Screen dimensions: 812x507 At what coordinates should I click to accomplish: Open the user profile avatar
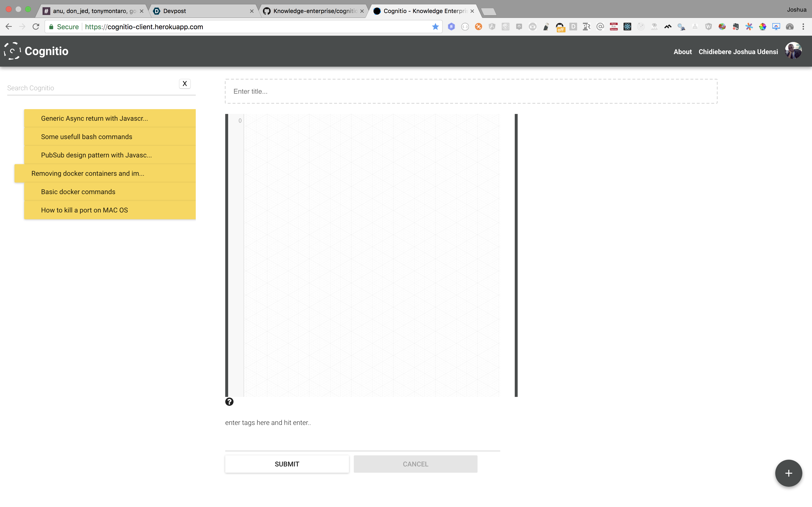793,51
